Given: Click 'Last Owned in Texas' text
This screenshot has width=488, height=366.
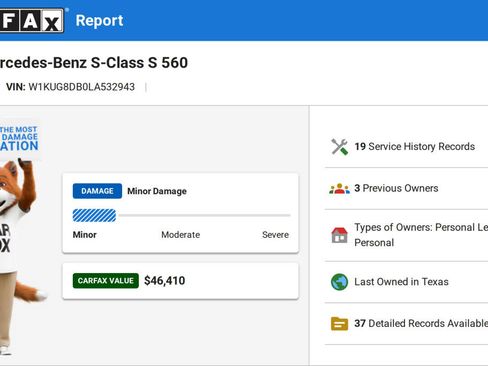Looking at the screenshot, I should tap(401, 282).
